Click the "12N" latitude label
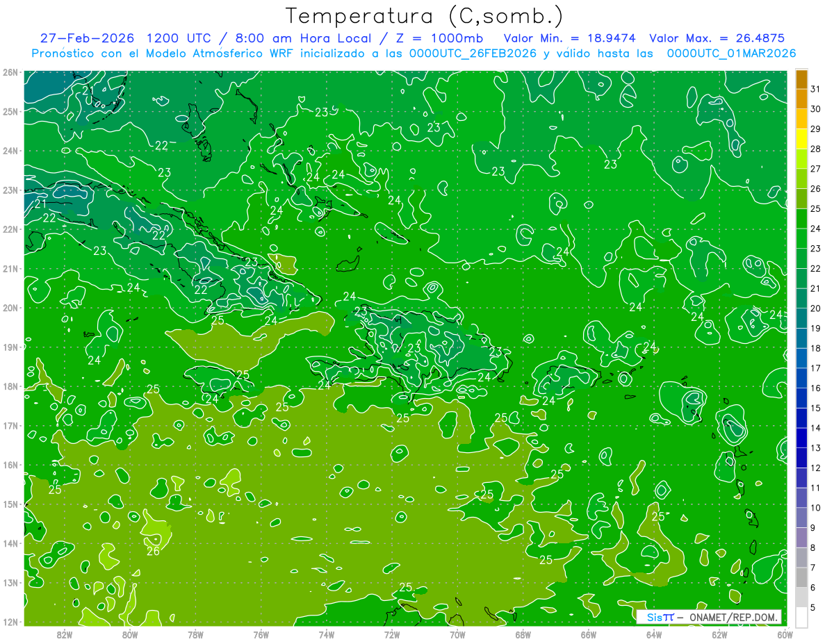 [10, 622]
